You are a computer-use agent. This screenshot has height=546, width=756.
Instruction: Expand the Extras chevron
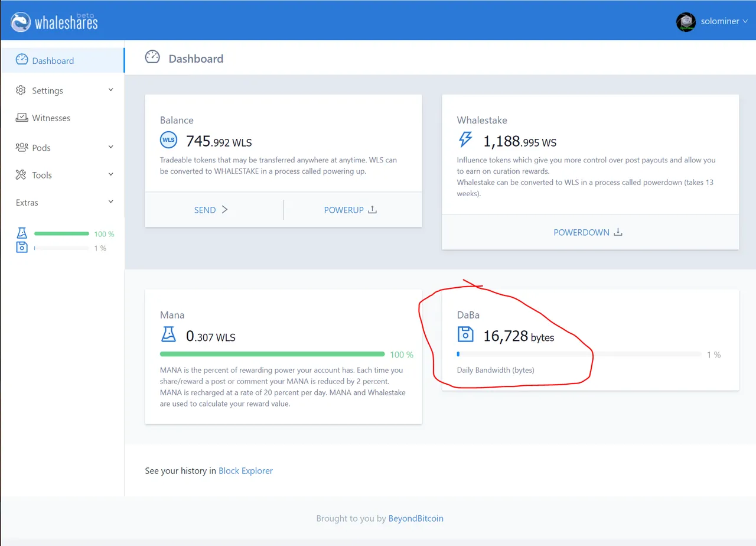pos(110,201)
